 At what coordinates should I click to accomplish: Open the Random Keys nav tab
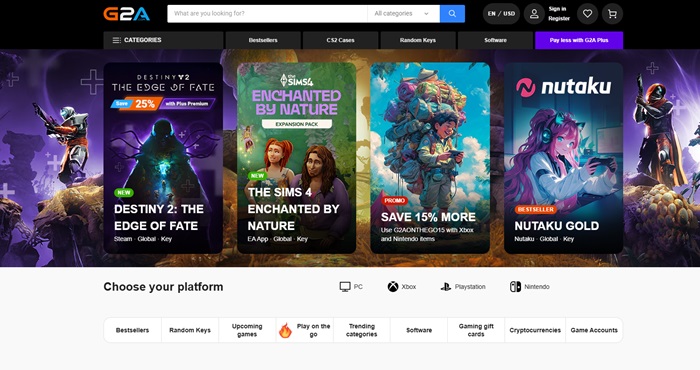[x=417, y=40]
